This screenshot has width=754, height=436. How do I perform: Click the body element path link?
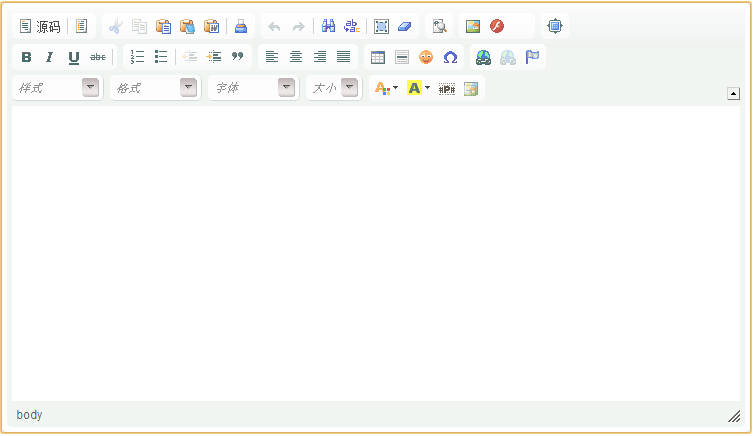(x=29, y=415)
